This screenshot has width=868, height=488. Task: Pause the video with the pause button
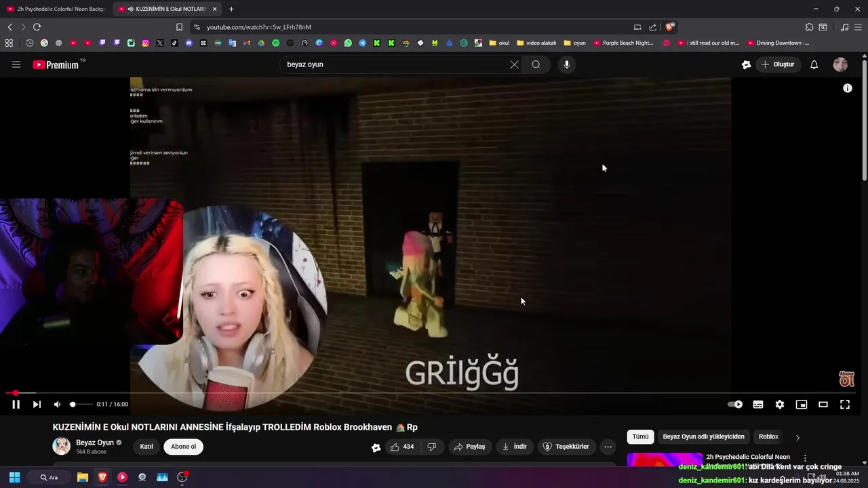point(16,405)
